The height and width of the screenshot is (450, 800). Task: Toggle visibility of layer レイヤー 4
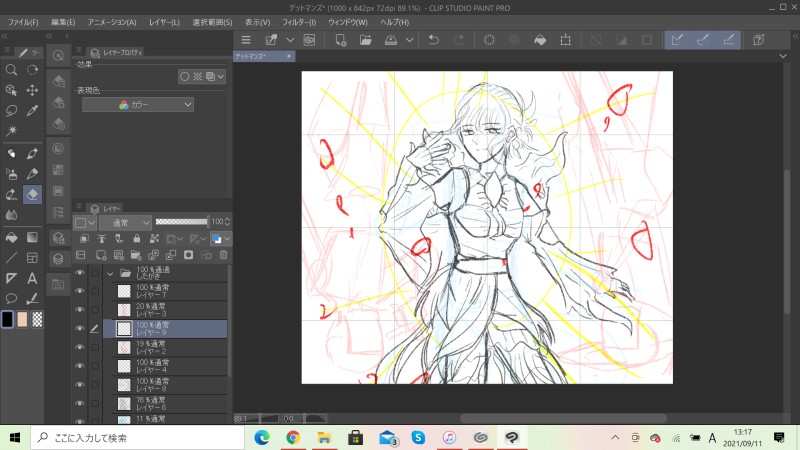pos(80,365)
